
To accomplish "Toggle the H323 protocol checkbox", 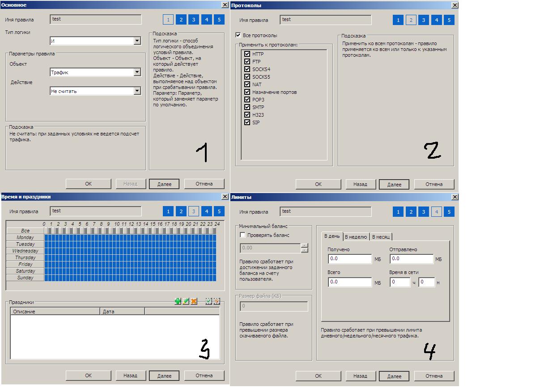I will [x=247, y=115].
